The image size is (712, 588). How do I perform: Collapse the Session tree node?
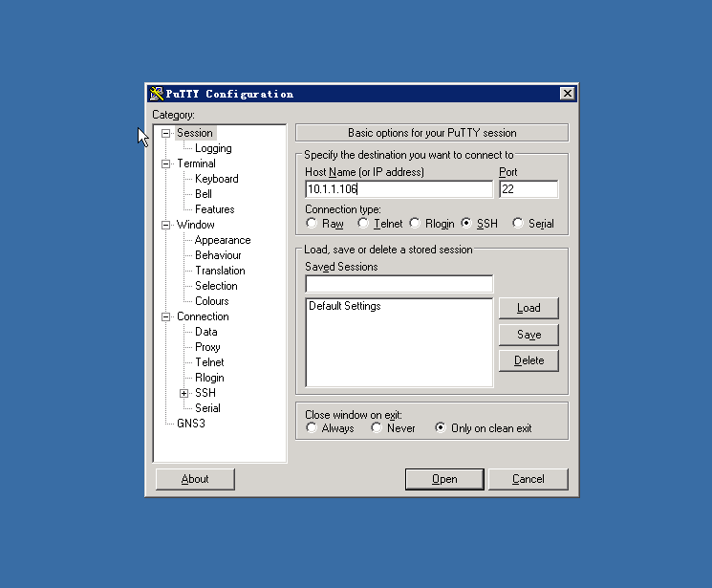[x=165, y=133]
